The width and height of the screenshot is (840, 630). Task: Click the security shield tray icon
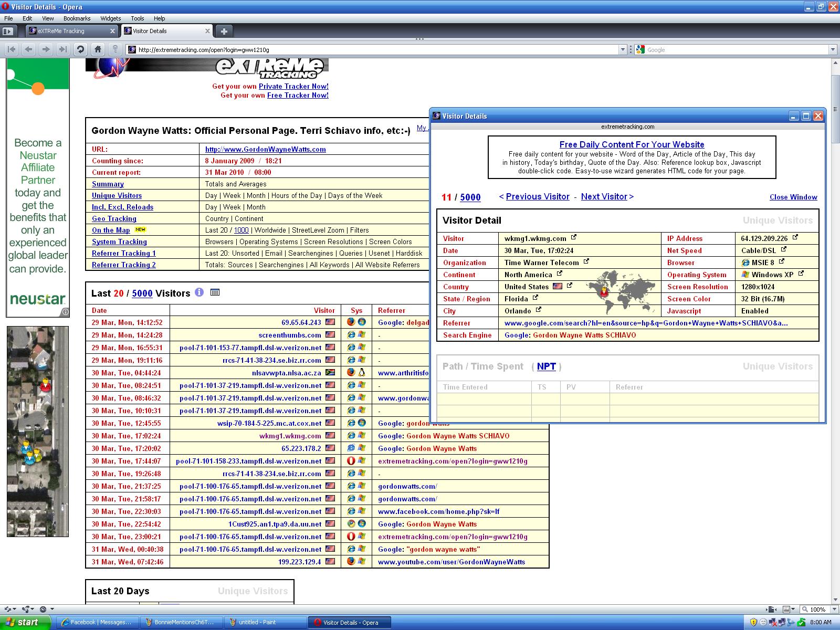753,622
